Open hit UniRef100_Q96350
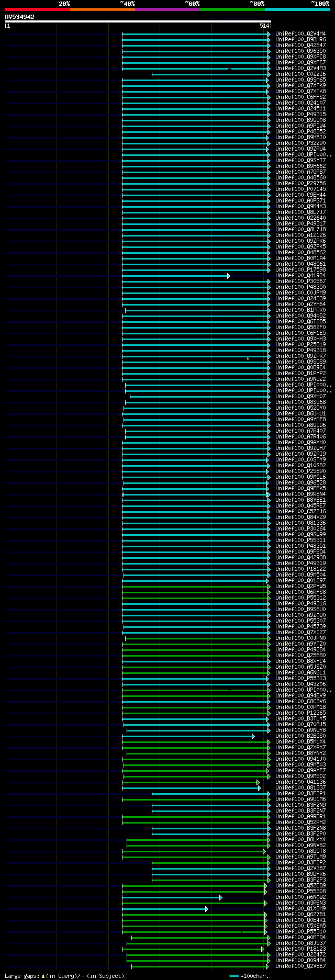Viewport: 335px width, 980px height. pos(300,51)
